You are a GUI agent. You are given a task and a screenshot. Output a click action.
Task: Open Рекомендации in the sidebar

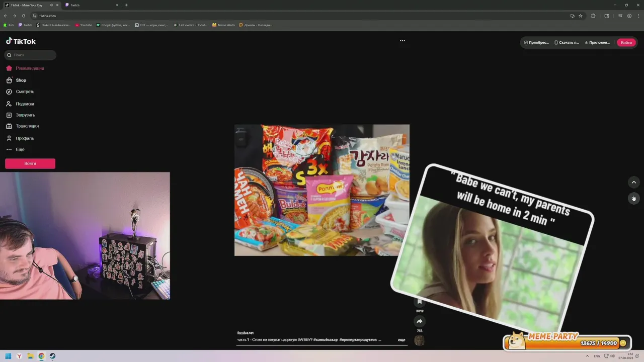(25, 68)
